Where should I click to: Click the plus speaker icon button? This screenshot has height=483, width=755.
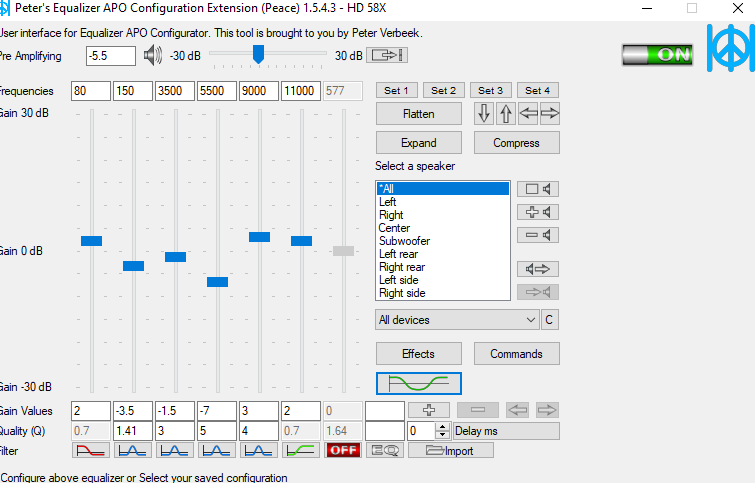(x=538, y=212)
